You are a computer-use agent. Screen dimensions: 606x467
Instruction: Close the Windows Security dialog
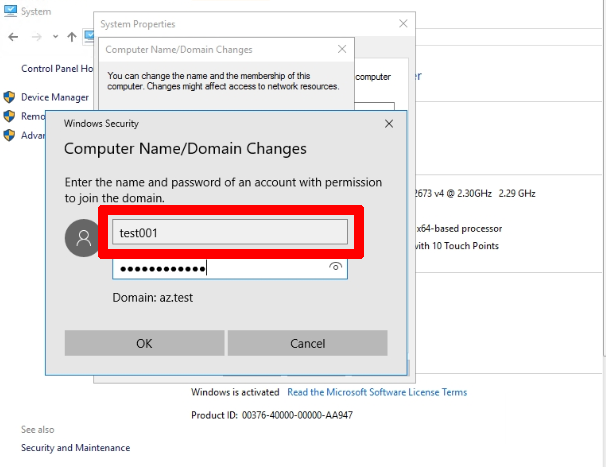click(389, 123)
